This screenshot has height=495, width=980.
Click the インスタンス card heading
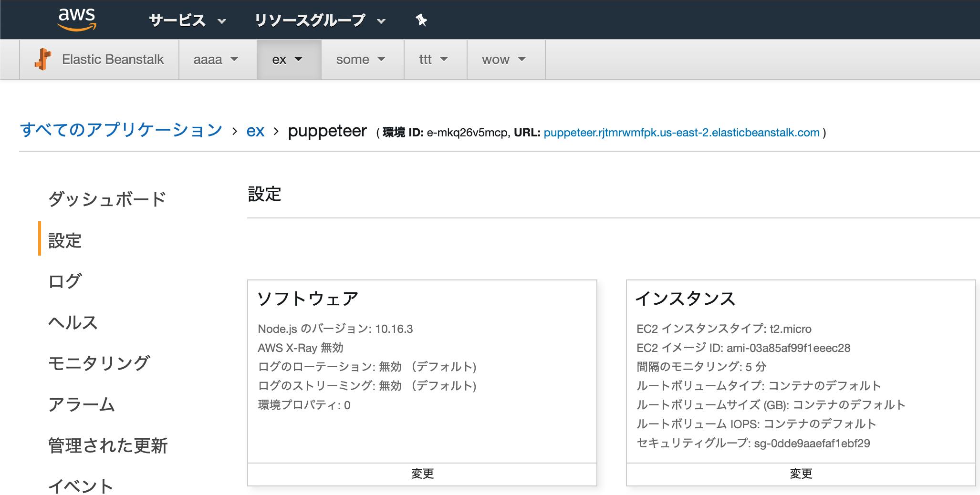tap(686, 299)
